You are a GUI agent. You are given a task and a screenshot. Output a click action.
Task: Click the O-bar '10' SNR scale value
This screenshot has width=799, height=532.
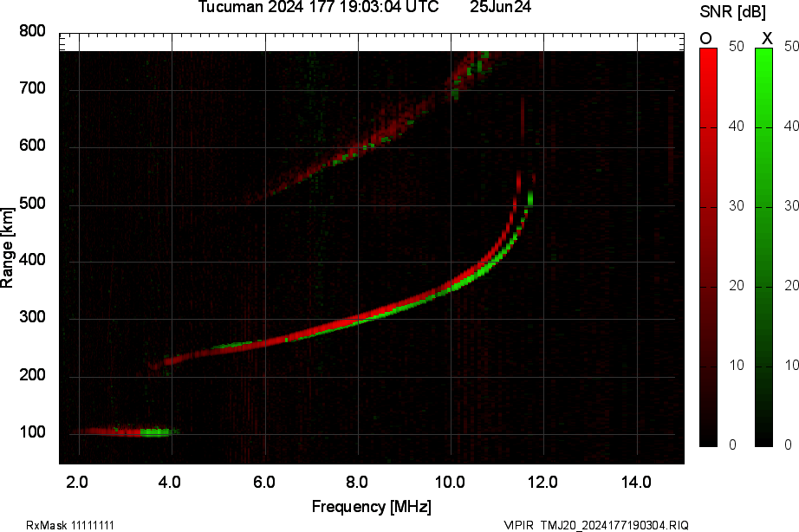737,366
